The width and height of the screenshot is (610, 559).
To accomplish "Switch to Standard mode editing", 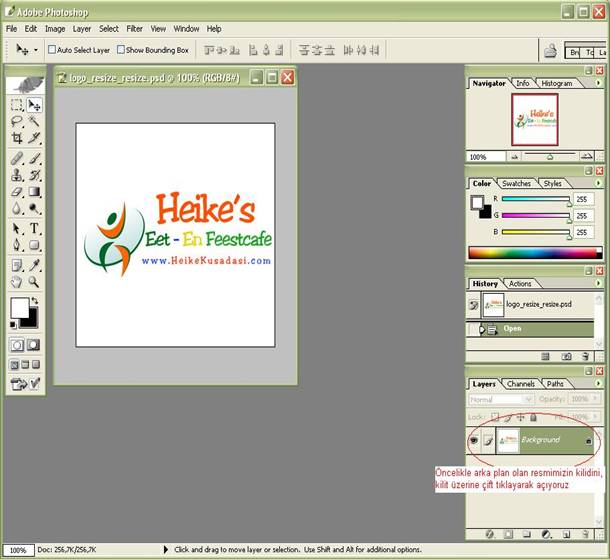I will pos(17,345).
